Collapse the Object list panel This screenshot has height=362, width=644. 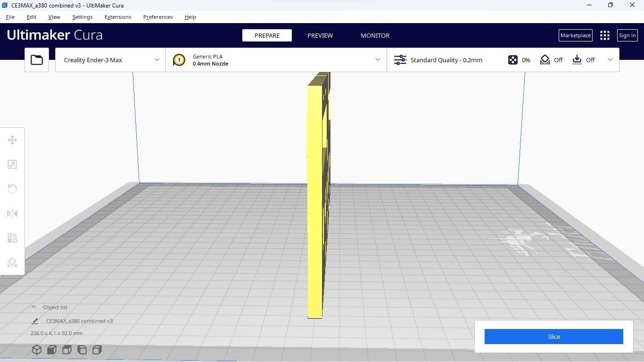click(33, 307)
